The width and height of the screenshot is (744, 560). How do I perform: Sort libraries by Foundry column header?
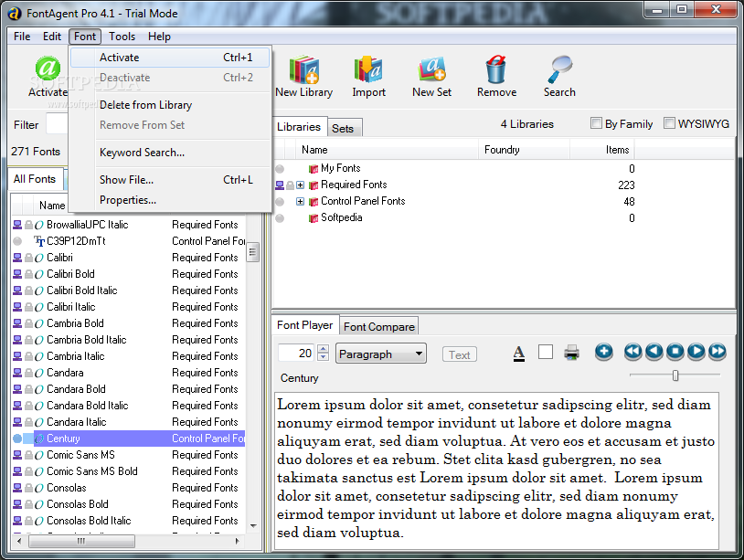pos(524,150)
